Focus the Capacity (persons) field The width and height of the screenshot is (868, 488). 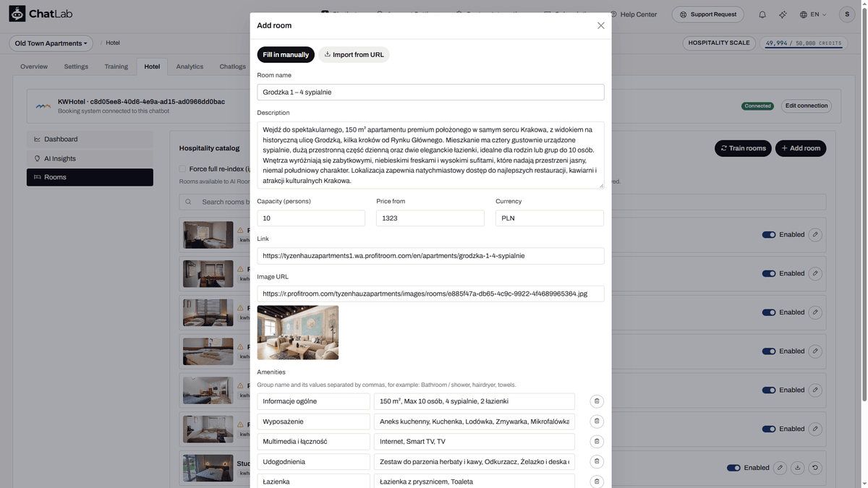coord(311,218)
